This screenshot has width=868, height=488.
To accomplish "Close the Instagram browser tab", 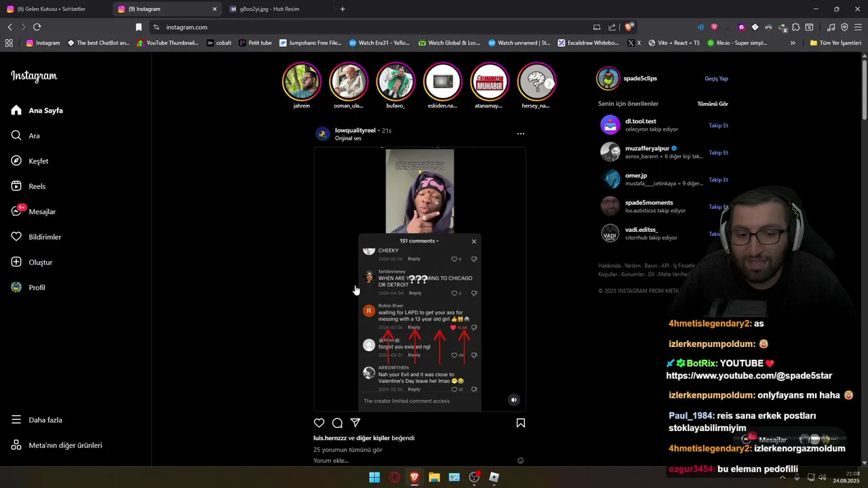I will [x=215, y=9].
